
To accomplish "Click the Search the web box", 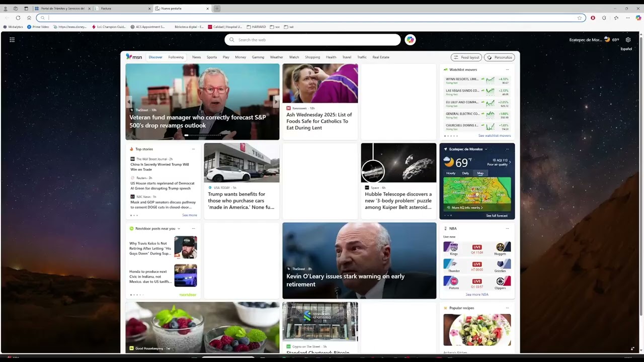I will [x=312, y=40].
